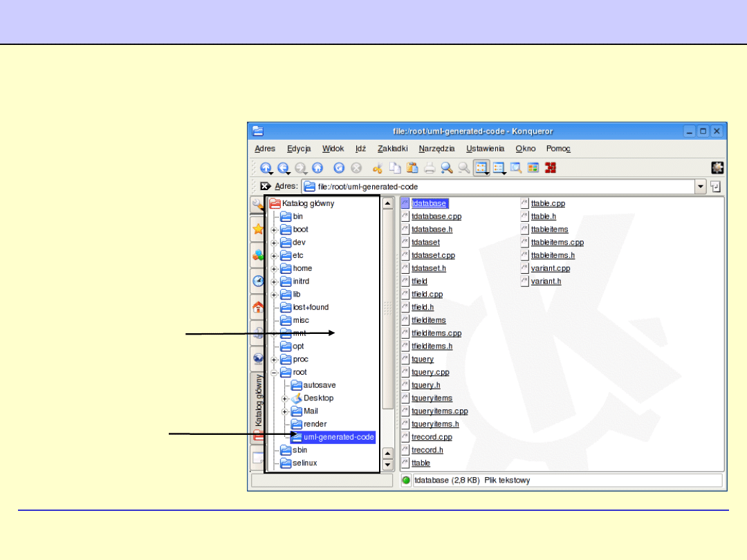Open the Zakładki menu
747x560 pixels.
pyautogui.click(x=392, y=149)
